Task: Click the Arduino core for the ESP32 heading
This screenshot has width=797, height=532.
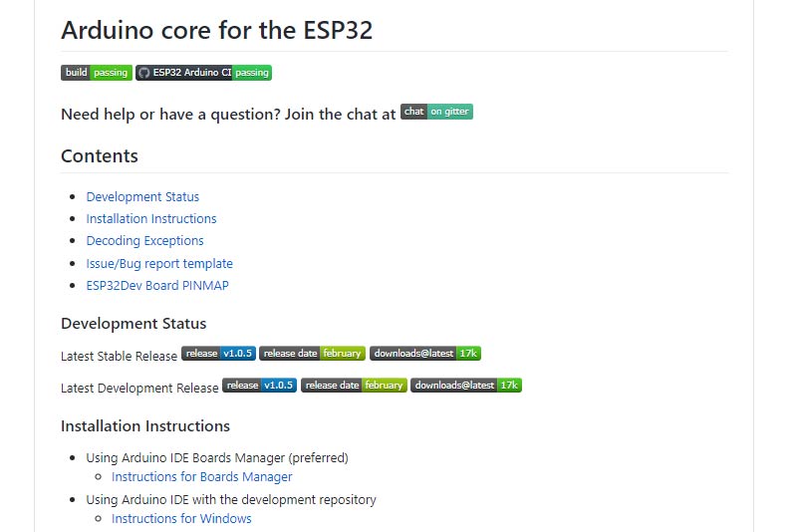Action: (x=217, y=30)
